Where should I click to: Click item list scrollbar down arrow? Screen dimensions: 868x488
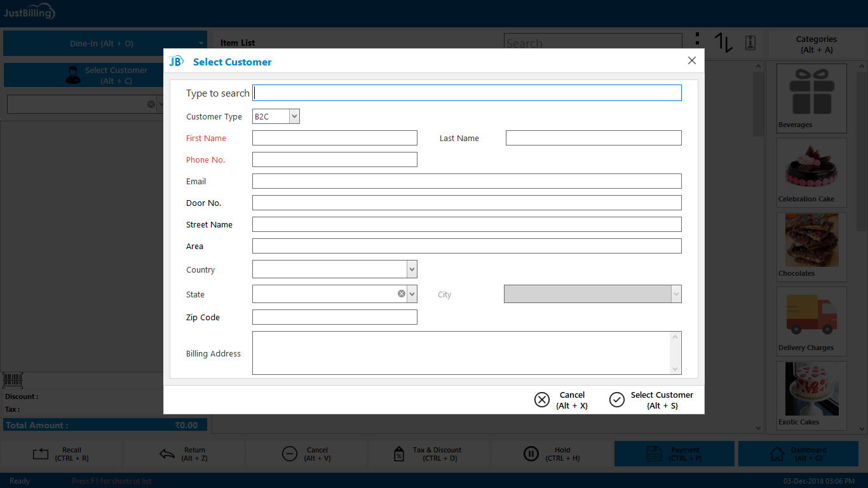(758, 429)
